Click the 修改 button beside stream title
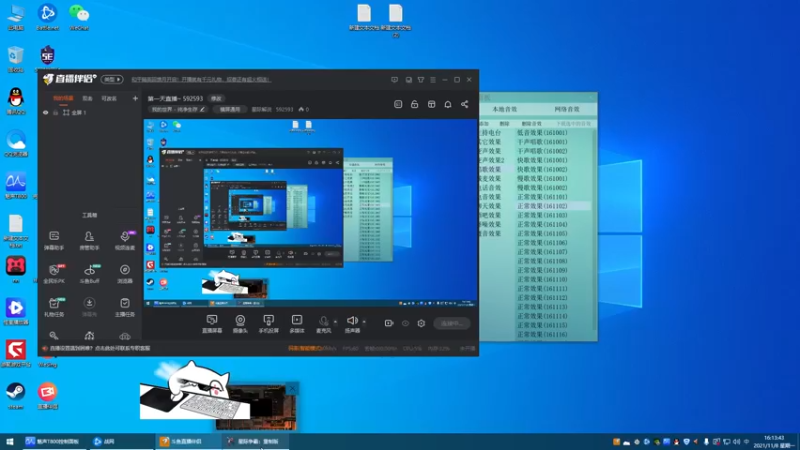 215,98
